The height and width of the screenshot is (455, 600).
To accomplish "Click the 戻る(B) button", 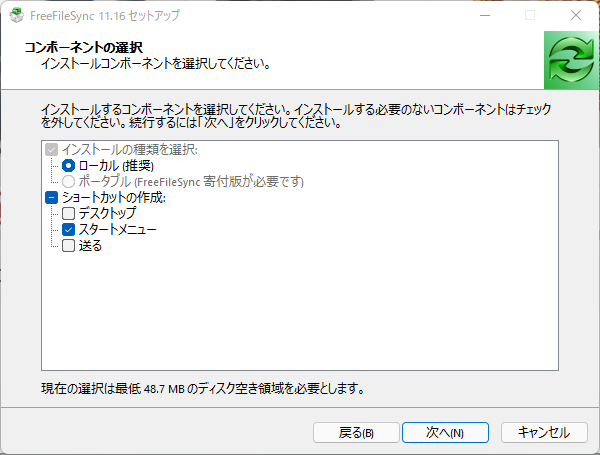I will click(356, 432).
